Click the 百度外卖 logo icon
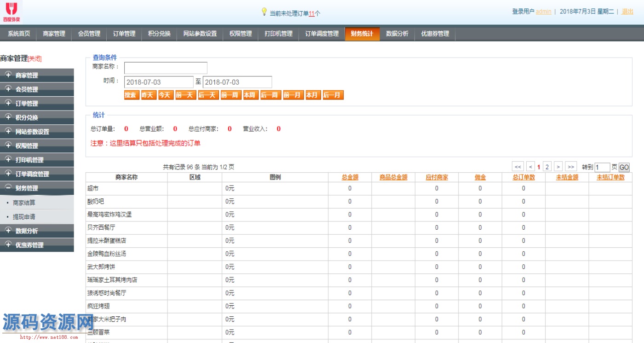Viewport: 644px width, 343px height. 11,12
